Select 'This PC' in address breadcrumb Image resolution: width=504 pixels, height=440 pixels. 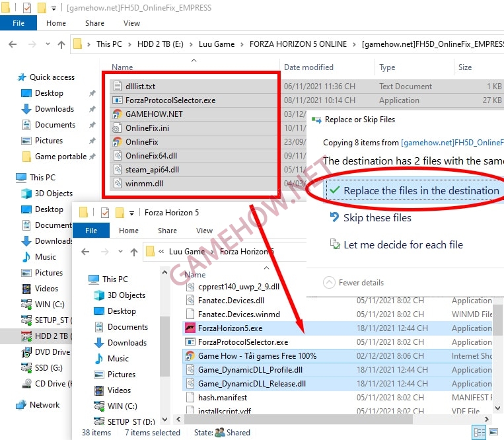pos(109,44)
